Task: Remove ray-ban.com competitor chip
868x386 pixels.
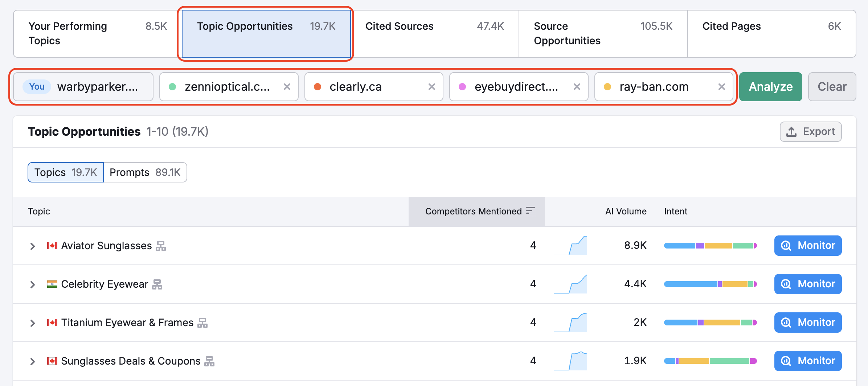Action: tap(721, 87)
